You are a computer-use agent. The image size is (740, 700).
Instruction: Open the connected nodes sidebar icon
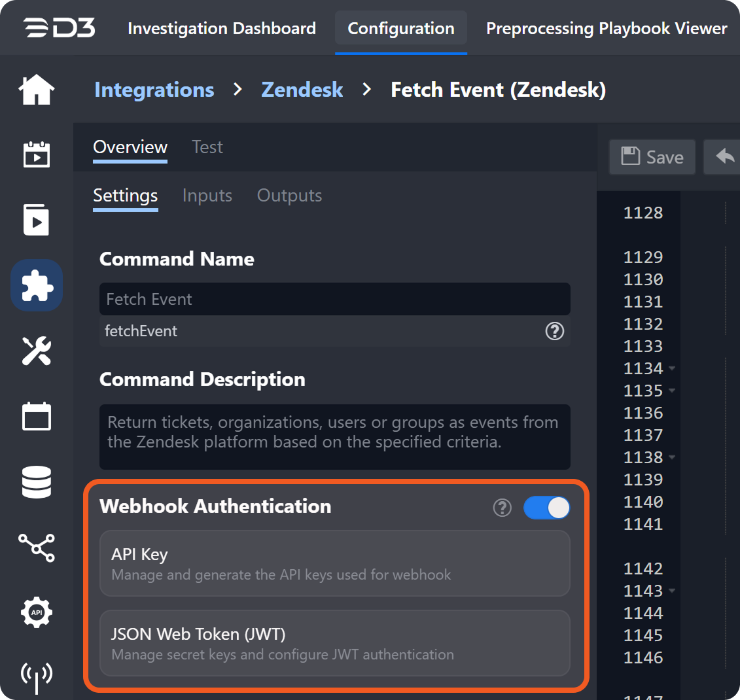pyautogui.click(x=37, y=548)
